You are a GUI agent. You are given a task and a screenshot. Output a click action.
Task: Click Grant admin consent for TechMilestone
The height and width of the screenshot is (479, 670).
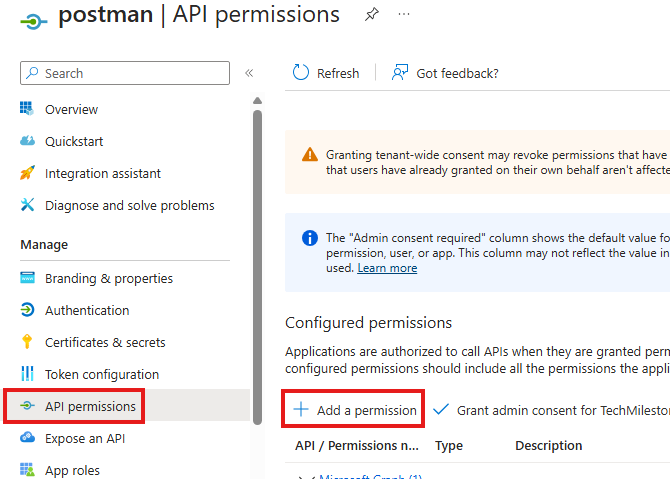tap(552, 410)
